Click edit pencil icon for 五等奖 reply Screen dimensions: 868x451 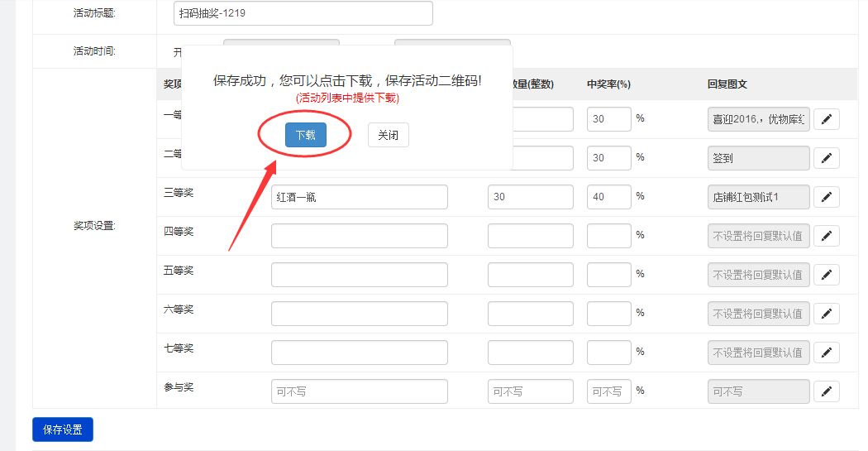[x=826, y=275]
